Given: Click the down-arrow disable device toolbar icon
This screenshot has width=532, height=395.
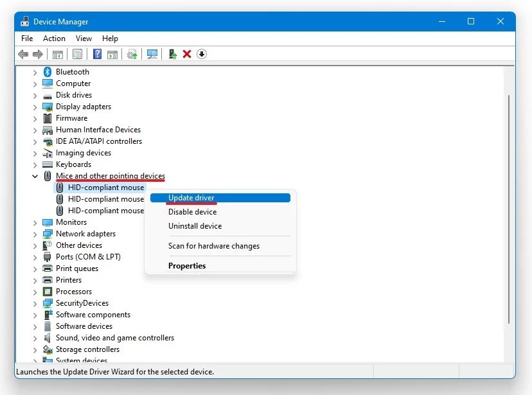Looking at the screenshot, I should click(202, 54).
